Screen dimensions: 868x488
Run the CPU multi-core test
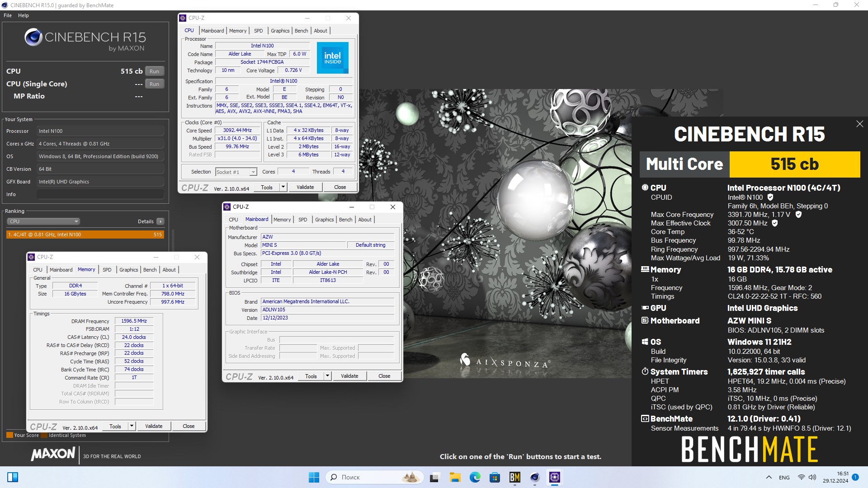[154, 71]
